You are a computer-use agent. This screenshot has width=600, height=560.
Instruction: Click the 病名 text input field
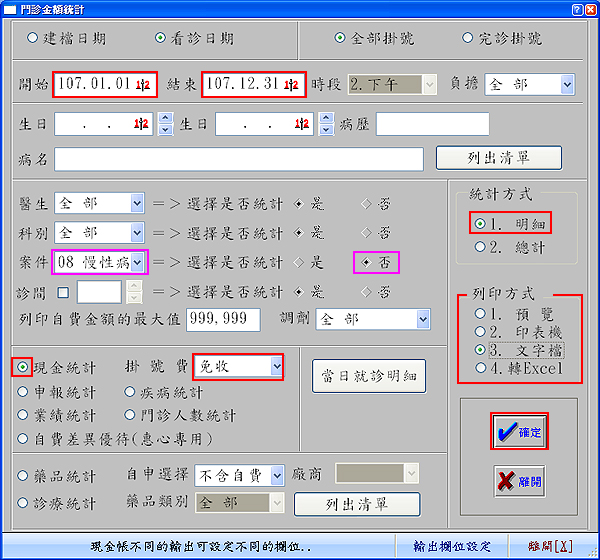[x=238, y=159]
